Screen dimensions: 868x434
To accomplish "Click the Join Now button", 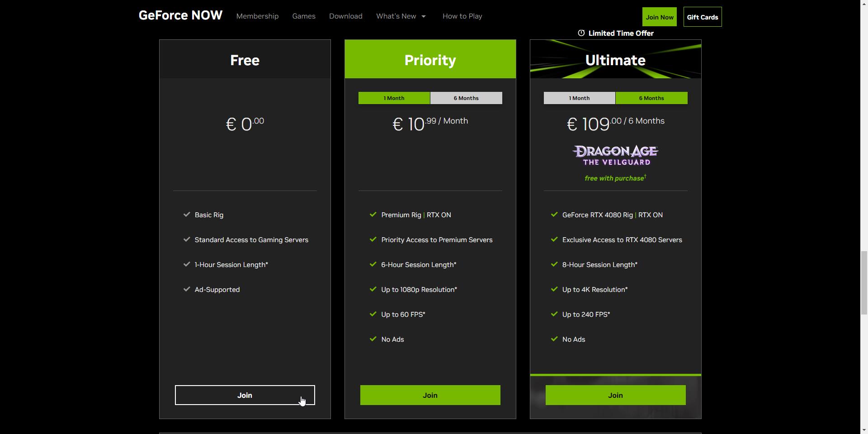I will pyautogui.click(x=659, y=16).
